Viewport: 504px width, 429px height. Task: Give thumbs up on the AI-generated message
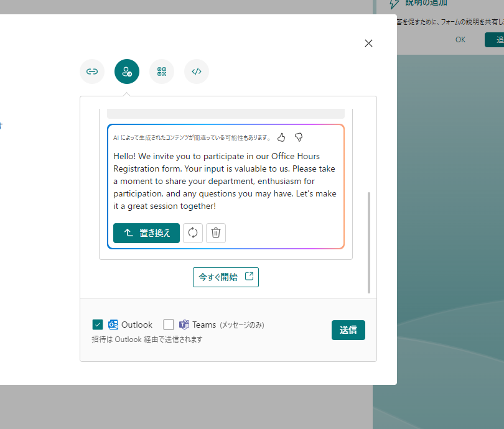[282, 137]
